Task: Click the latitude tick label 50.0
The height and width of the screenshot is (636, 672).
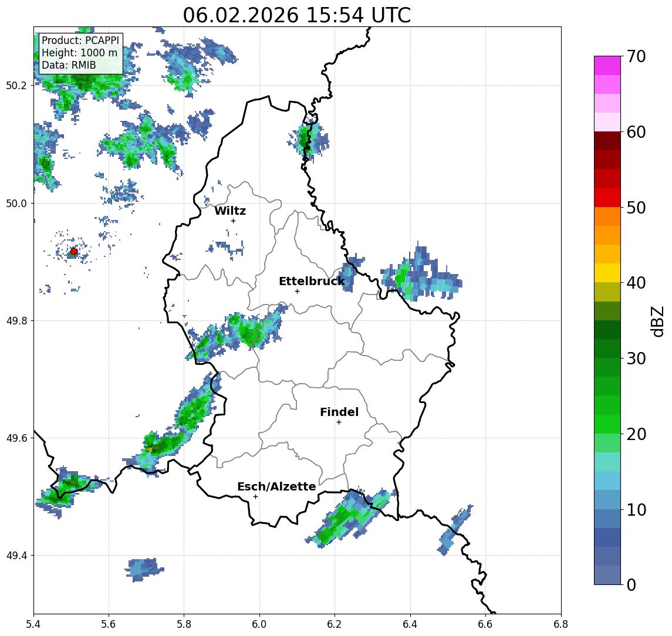Action: point(16,203)
